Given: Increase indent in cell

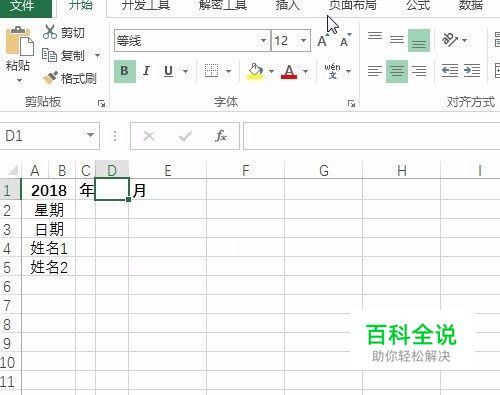Looking at the screenshot, I should click(472, 71).
